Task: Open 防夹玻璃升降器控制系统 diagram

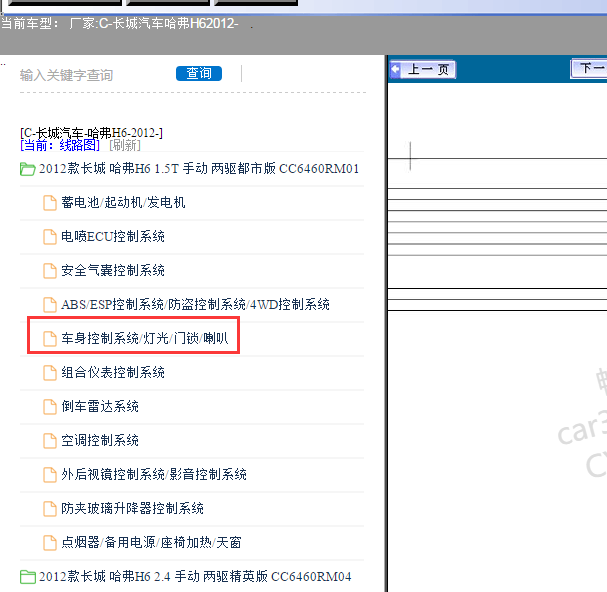Action: (x=132, y=509)
